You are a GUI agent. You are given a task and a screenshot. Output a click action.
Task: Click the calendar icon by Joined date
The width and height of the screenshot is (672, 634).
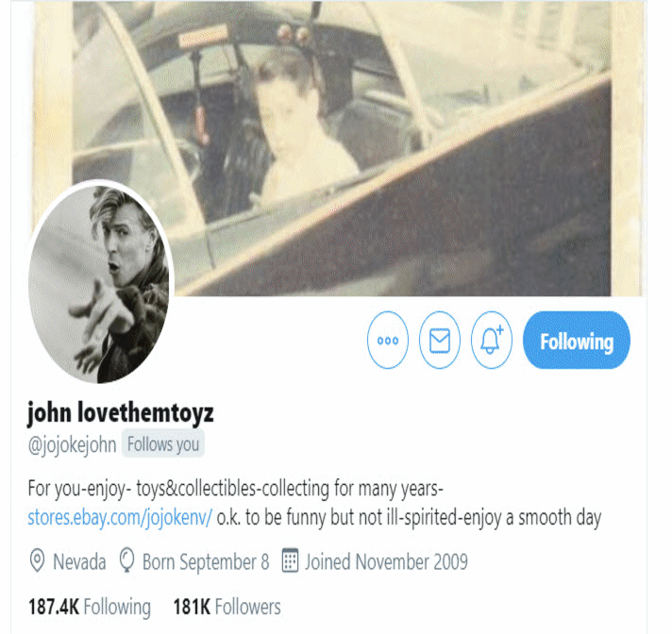(x=290, y=560)
